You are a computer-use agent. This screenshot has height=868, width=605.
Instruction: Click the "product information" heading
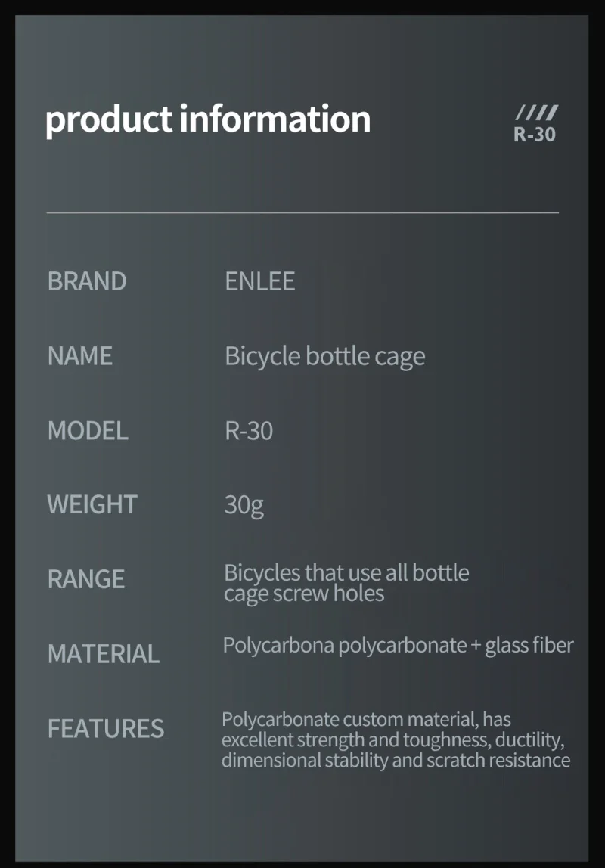[208, 119]
